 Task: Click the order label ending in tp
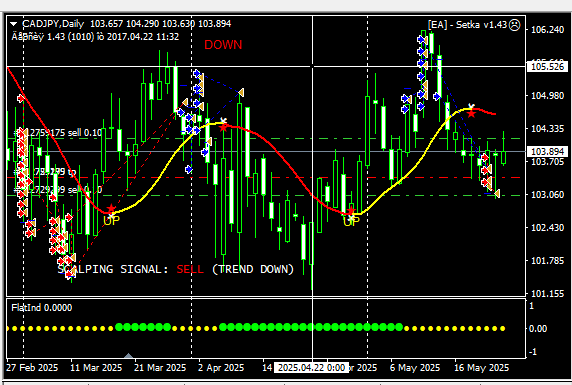pos(45,172)
